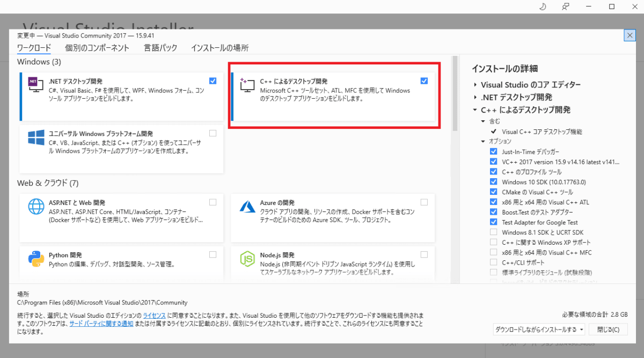
Task: Check the Python 開発 workload checkbox
Action: 213,254
